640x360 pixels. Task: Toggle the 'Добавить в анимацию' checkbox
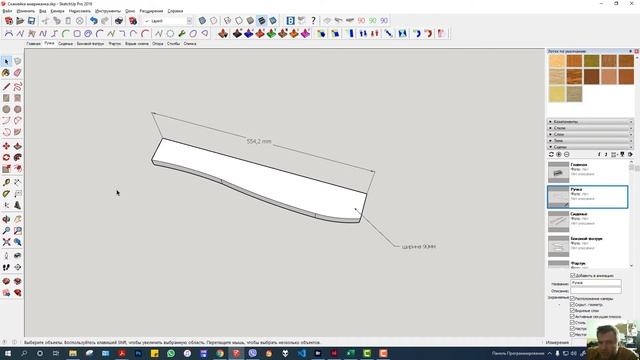click(x=573, y=276)
